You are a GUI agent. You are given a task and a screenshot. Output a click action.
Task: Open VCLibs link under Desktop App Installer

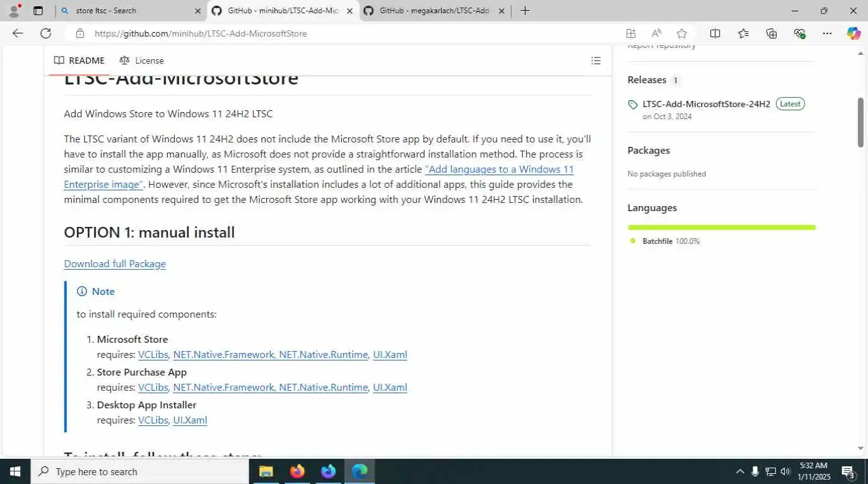[x=153, y=420]
